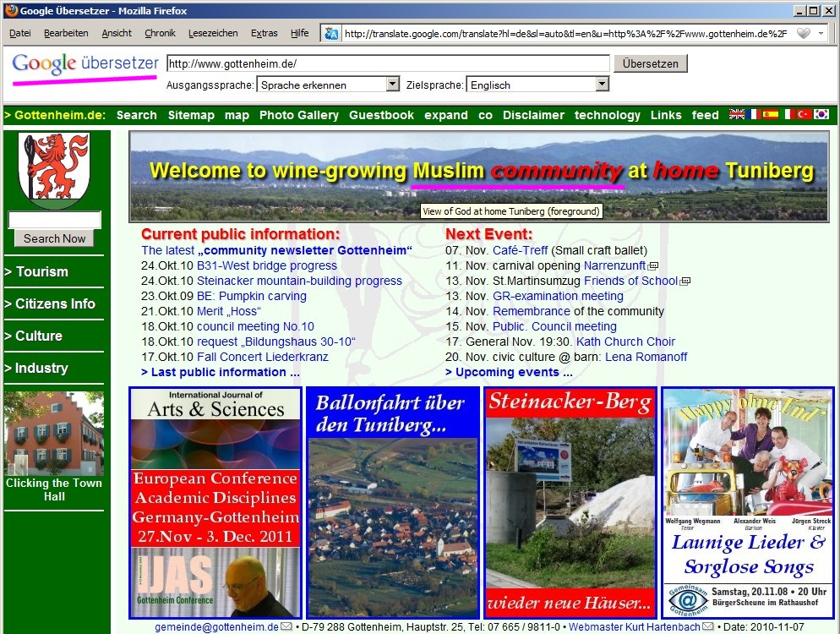This screenshot has height=634, width=840.
Task: Select the French flag icon
Action: tap(754, 115)
